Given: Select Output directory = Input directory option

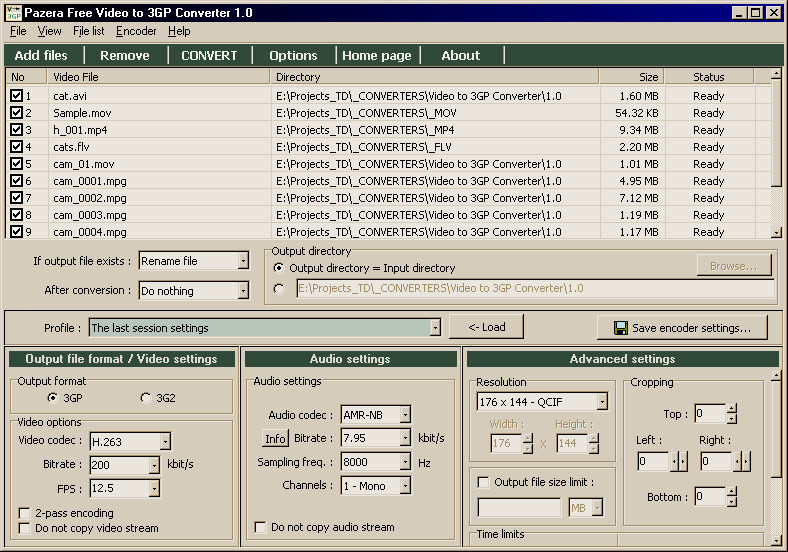Looking at the screenshot, I should (278, 268).
